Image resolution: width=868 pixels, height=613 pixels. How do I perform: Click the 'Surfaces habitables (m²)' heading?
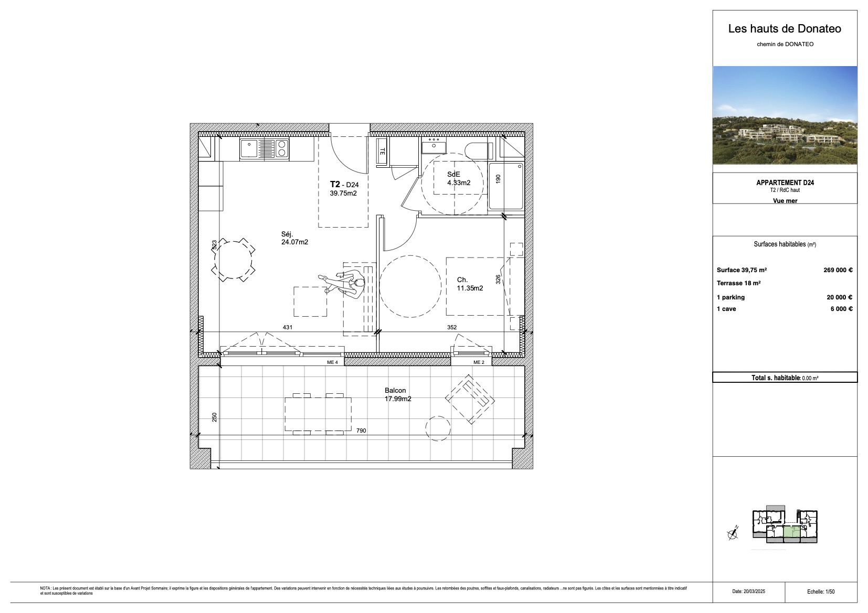coord(785,244)
